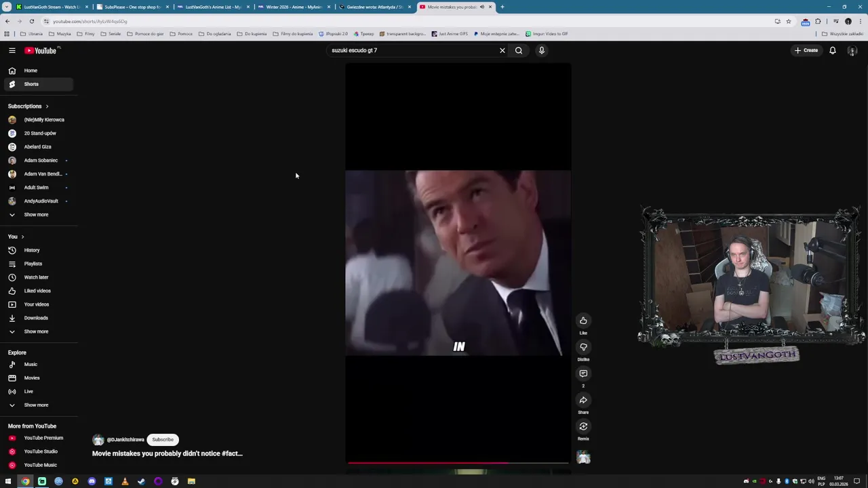Image resolution: width=868 pixels, height=488 pixels.
Task: Switch to the Winter 2026 Anime tab
Action: 293,7
